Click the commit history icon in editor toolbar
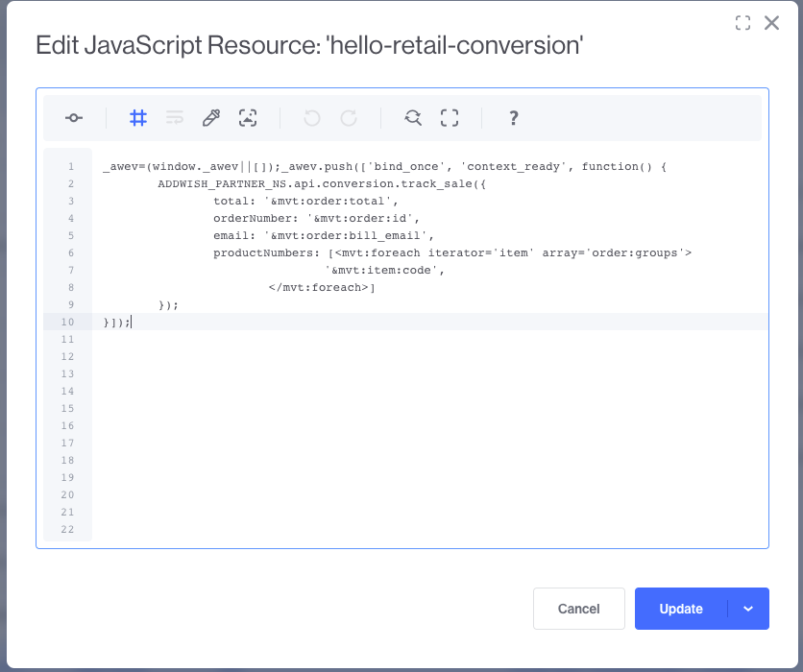The image size is (803, 672). (74, 118)
